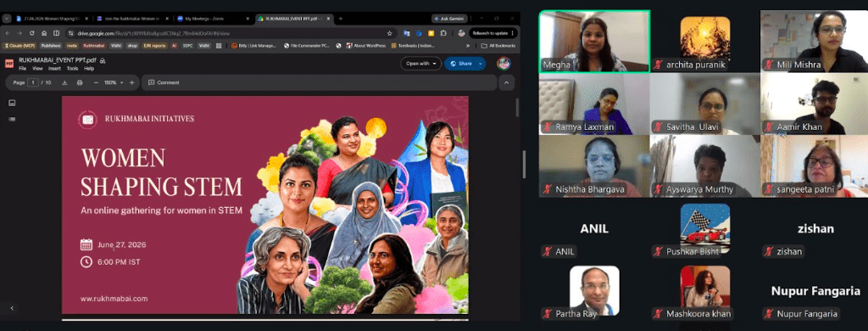Open the Share options dropdown arrow
Screen dimensions: 868x331
tap(480, 63)
